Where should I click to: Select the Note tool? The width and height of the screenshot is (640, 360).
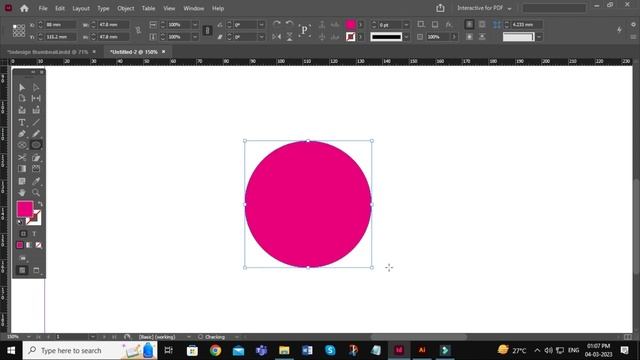click(x=22, y=181)
